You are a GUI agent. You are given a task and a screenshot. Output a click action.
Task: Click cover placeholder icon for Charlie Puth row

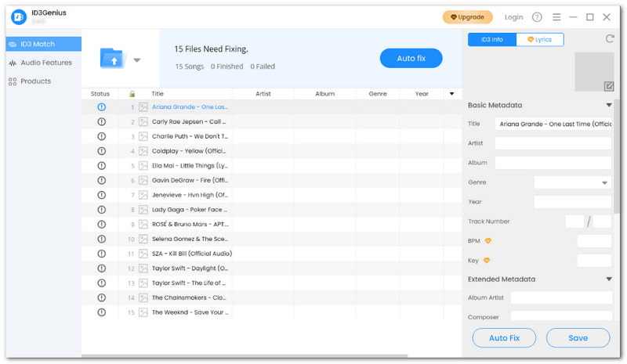[143, 137]
